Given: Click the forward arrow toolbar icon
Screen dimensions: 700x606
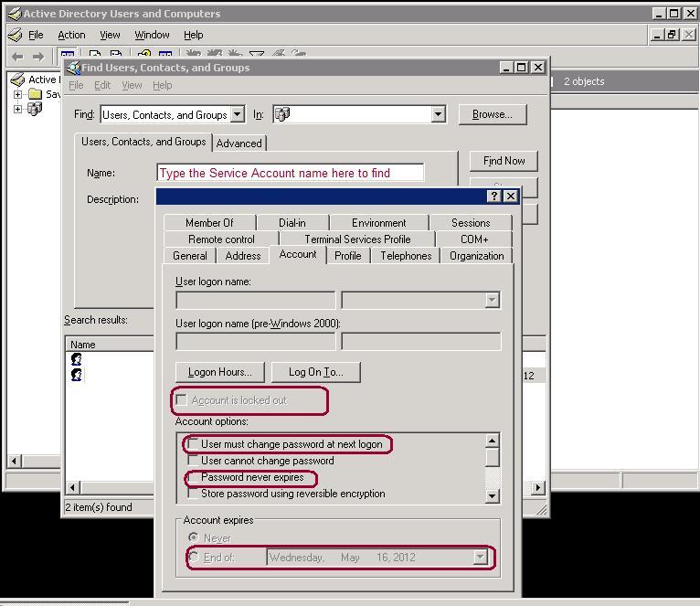Looking at the screenshot, I should click(38, 57).
